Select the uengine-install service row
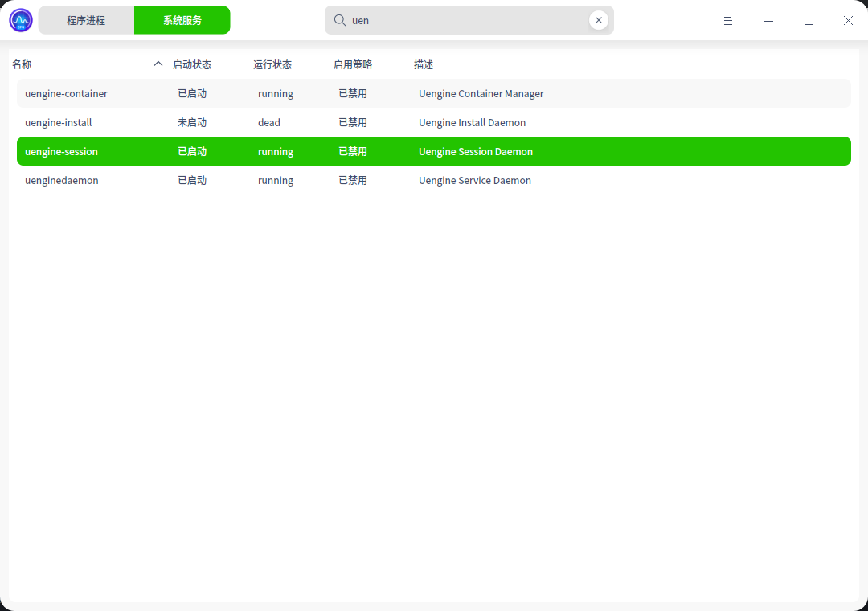The width and height of the screenshot is (868, 611). [x=433, y=122]
